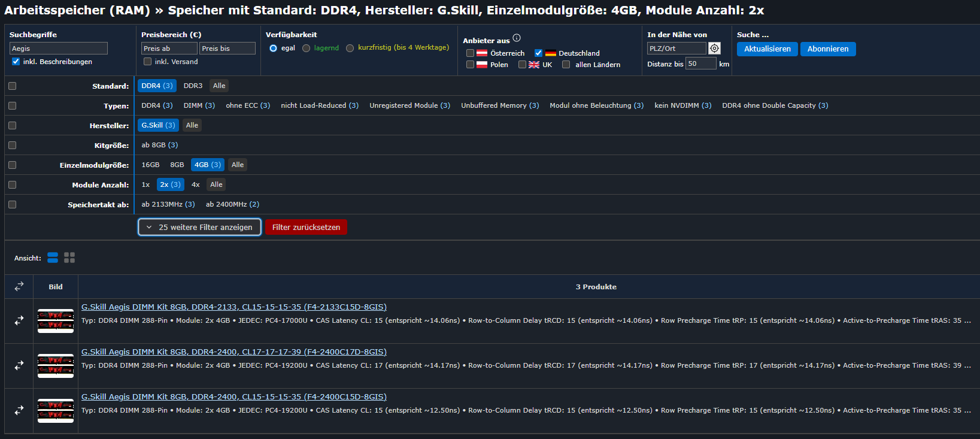The height and width of the screenshot is (439, 980).
Task: Enable inkl. Versand checkbox
Action: click(147, 62)
